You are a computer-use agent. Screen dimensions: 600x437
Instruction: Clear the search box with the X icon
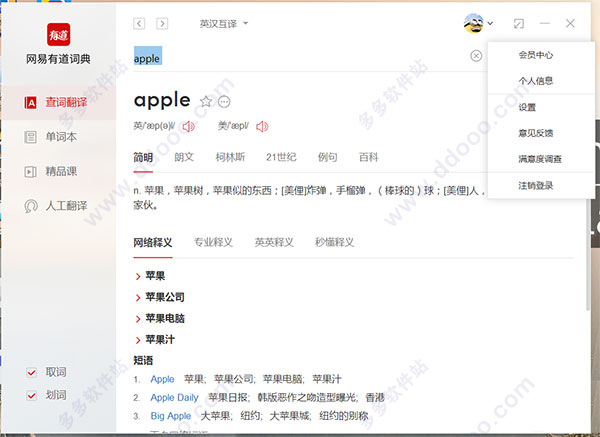(476, 56)
